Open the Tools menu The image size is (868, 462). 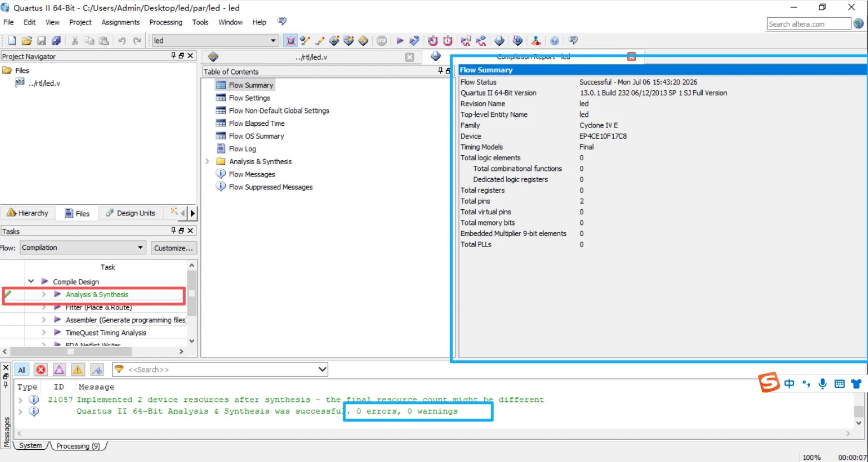tap(200, 22)
